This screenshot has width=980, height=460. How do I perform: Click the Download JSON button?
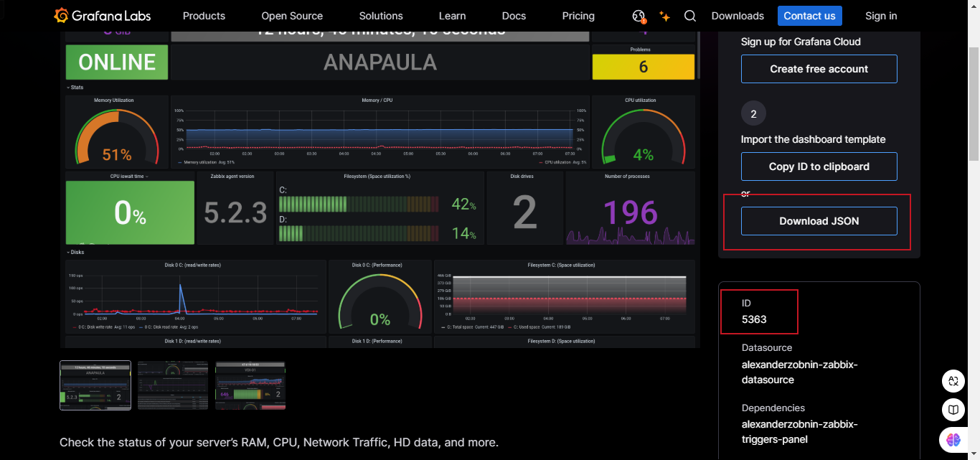tap(819, 221)
